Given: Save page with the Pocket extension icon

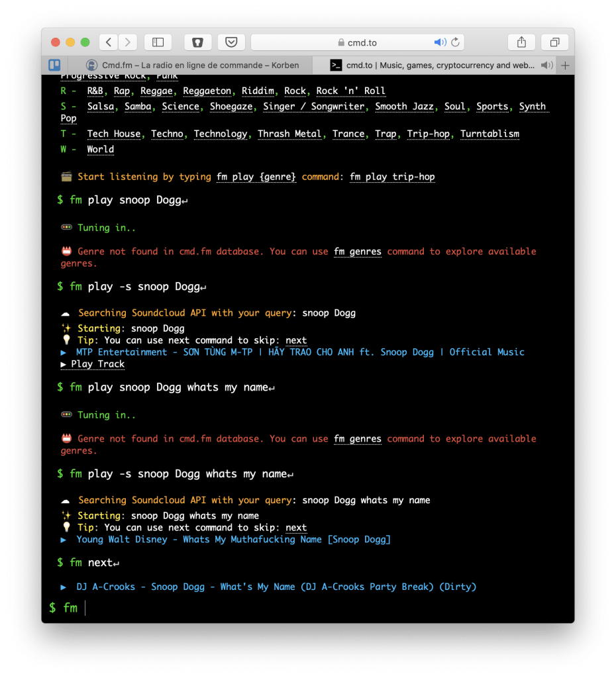Looking at the screenshot, I should coord(231,42).
